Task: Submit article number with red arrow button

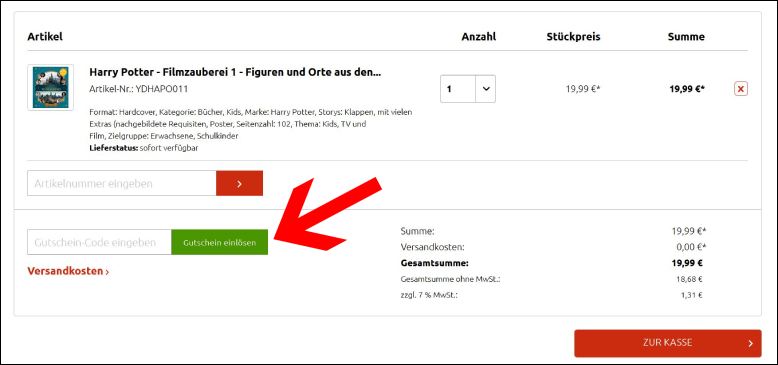Action: point(239,183)
